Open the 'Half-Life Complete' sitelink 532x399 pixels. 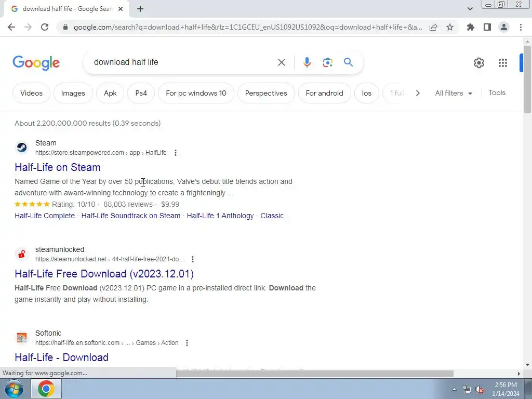pos(45,216)
